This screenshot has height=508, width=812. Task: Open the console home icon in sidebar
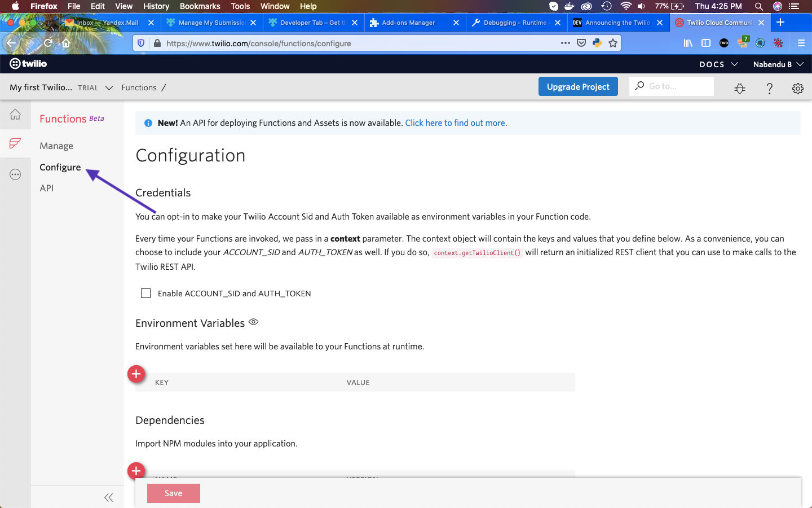pos(15,115)
